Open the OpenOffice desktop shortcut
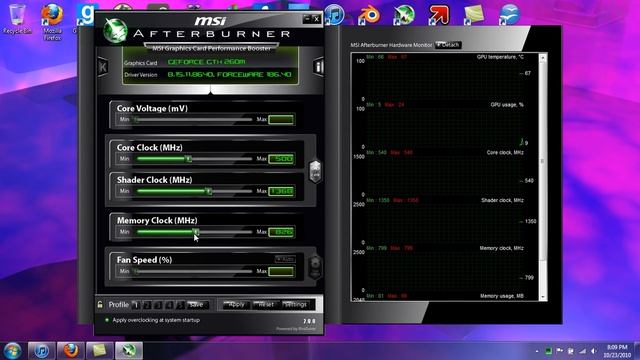Viewport: 640px width, 360px height. tap(509, 15)
